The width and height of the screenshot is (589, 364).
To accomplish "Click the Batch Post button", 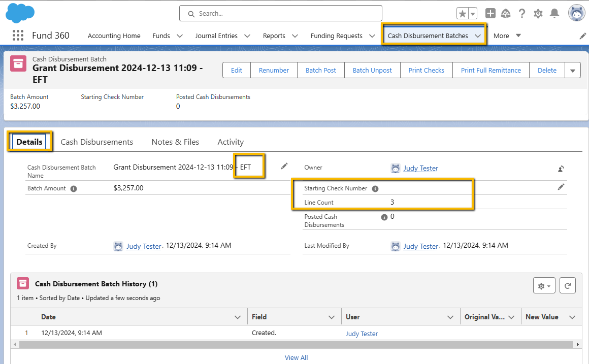I will tap(321, 70).
